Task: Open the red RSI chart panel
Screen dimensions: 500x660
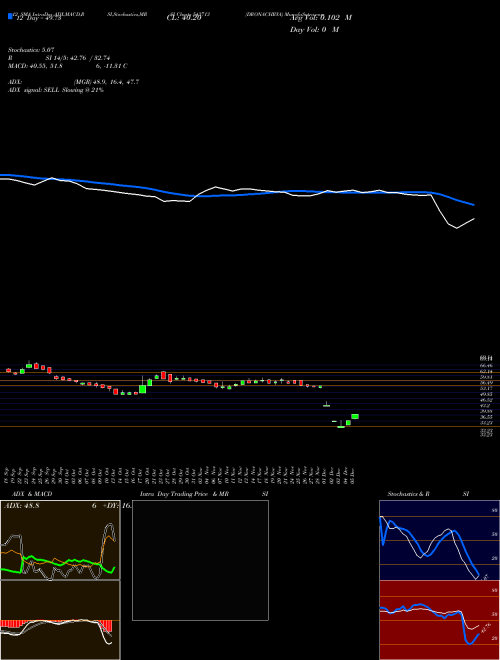Action: coord(439,620)
